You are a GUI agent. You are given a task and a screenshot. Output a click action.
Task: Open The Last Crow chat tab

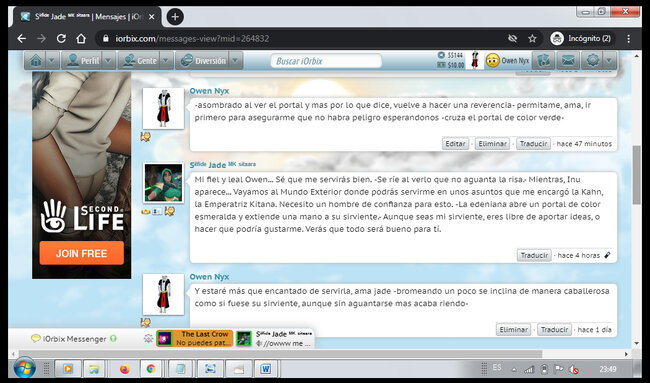[195, 339]
